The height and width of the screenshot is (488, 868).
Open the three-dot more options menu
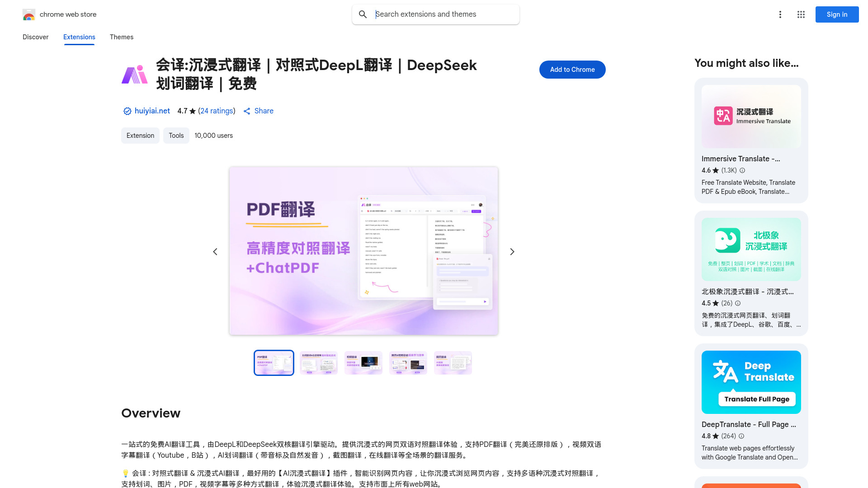click(x=780, y=14)
